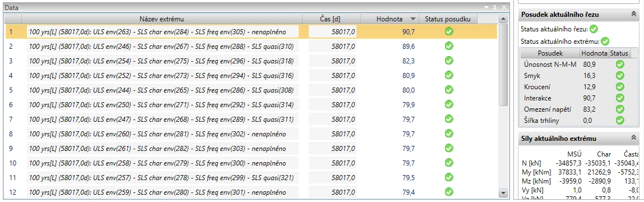The width and height of the screenshot is (644, 202).
Task: Collapse the Posudek aktuálního řezu section
Action: point(634,14)
